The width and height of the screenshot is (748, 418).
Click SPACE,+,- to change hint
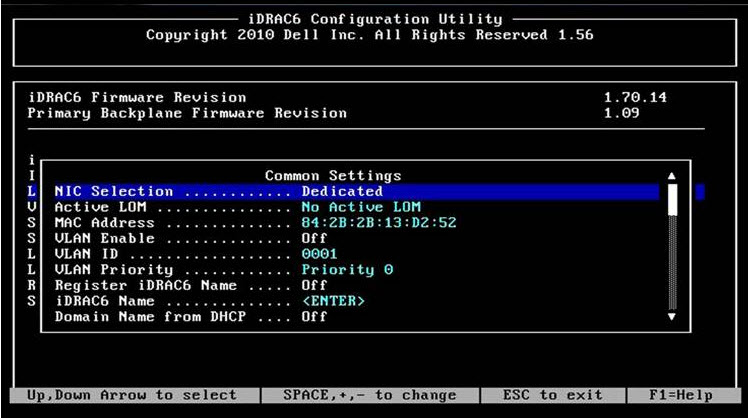pyautogui.click(x=370, y=396)
